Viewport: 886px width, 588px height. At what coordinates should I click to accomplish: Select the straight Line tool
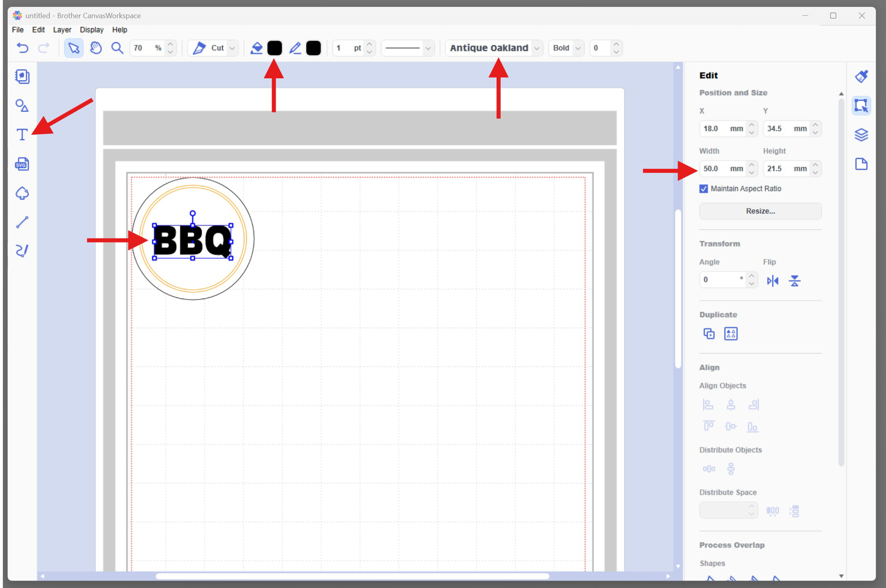tap(22, 222)
